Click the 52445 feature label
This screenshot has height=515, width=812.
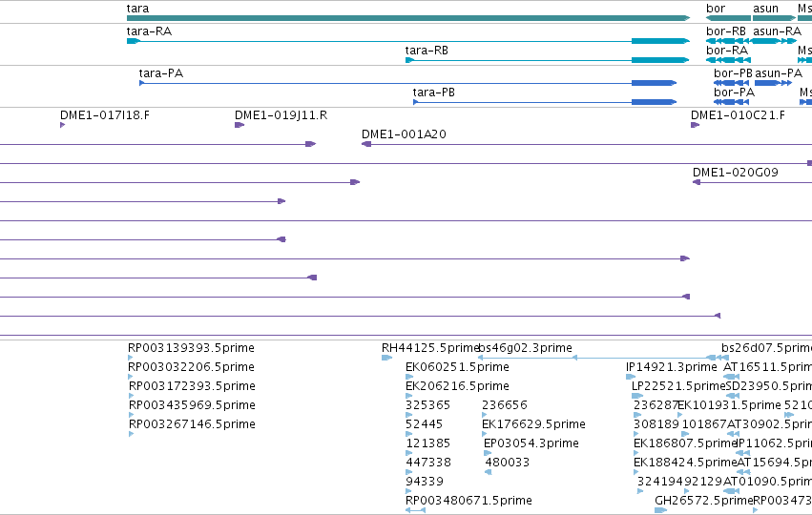(x=424, y=423)
